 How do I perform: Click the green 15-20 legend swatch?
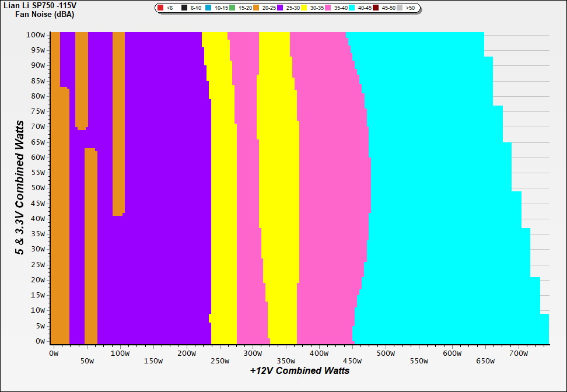pos(232,8)
